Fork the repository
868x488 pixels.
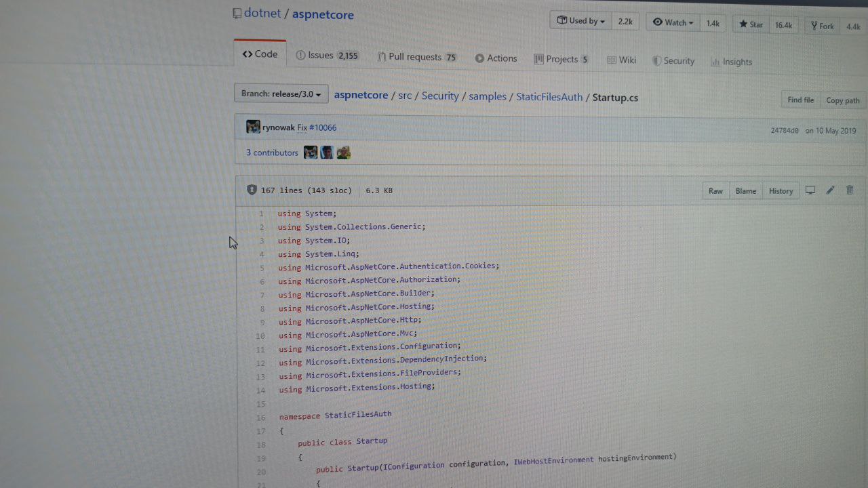click(822, 26)
